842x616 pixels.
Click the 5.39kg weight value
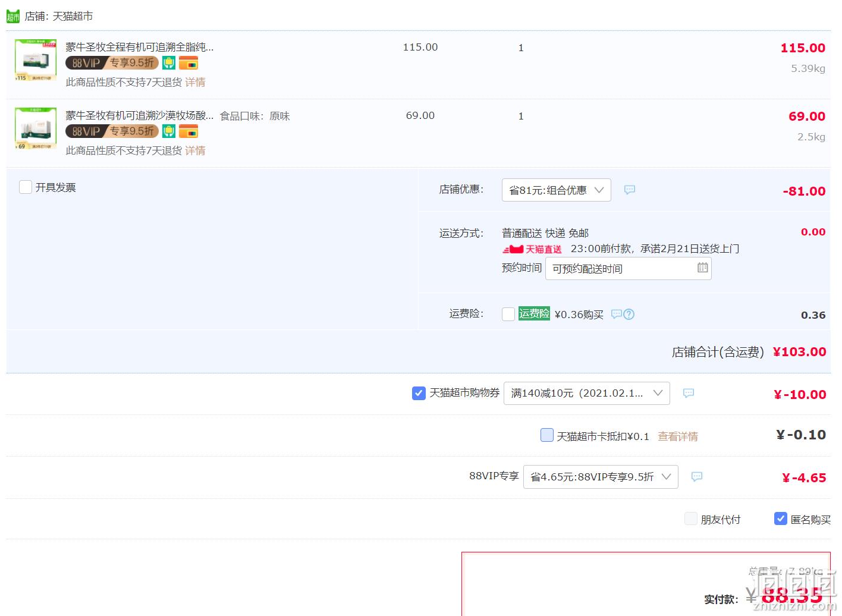click(808, 68)
